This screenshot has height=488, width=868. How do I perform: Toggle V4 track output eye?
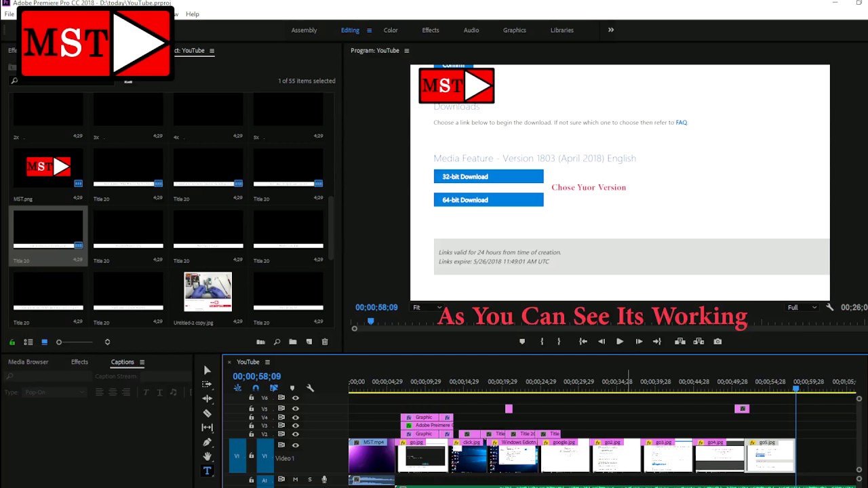tap(295, 418)
